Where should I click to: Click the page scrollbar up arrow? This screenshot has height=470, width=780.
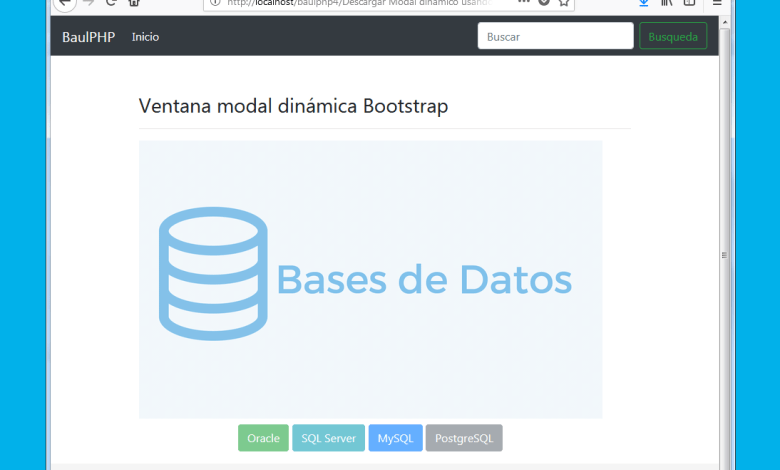tap(725, 22)
